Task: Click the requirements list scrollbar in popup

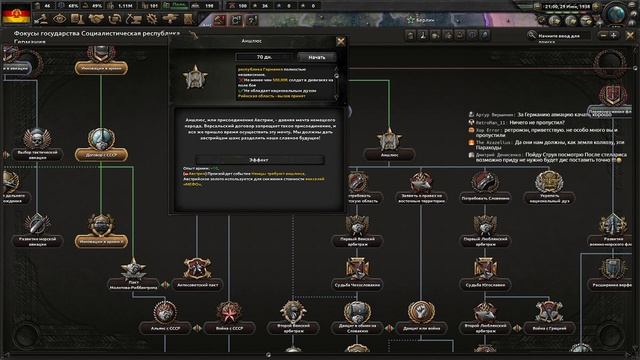Action: 337,83
